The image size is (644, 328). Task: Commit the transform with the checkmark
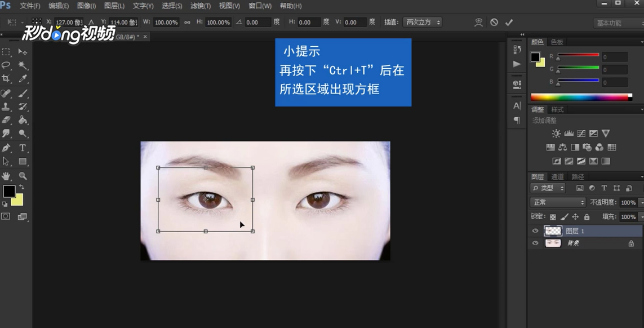coord(509,22)
